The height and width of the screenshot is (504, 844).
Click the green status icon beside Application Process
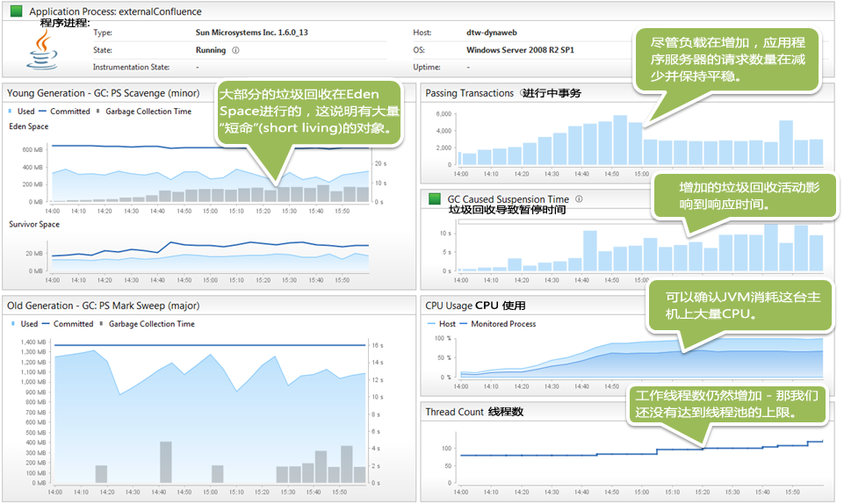(16, 11)
